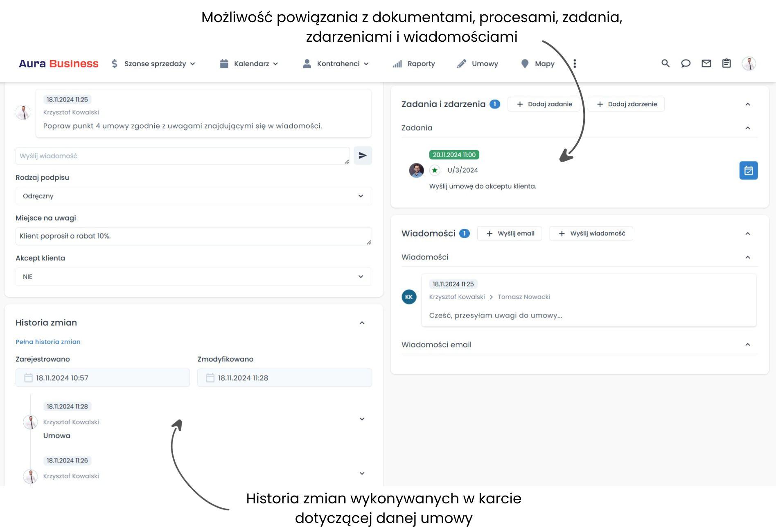Viewport: 776px width, 532px height.
Task: Open the clipboard tasks icon
Action: pos(726,63)
